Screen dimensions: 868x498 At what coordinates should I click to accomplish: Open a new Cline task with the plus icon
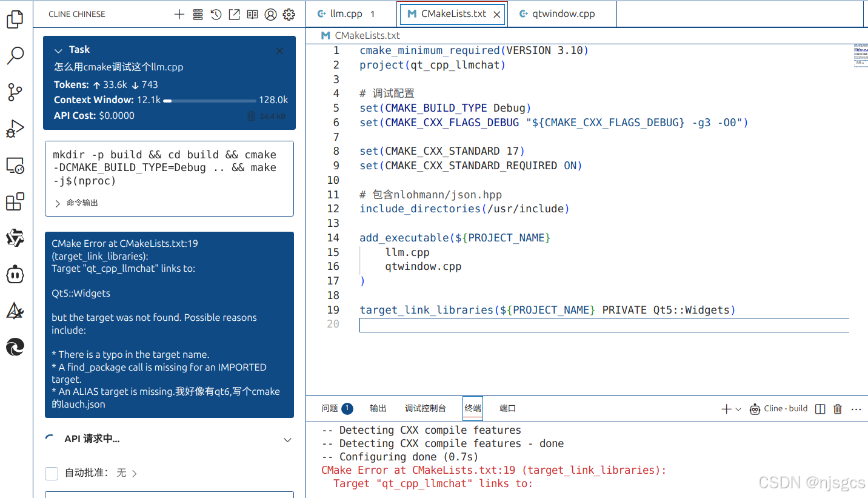tap(179, 14)
